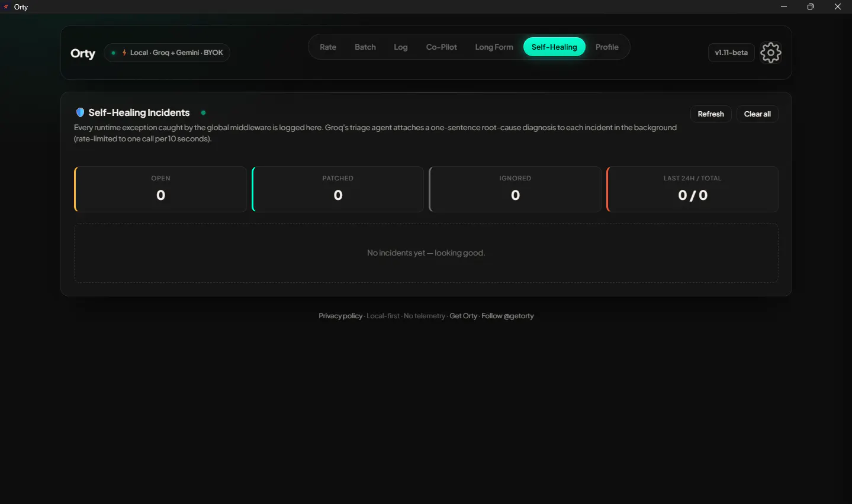
Task: Select the LAST 24H / TOTAL stat card
Action: (693, 189)
